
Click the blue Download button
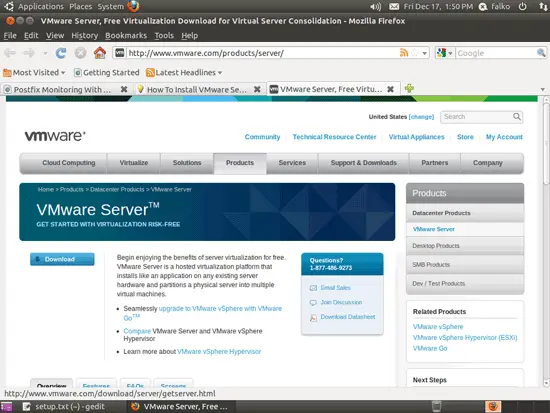coord(62,259)
